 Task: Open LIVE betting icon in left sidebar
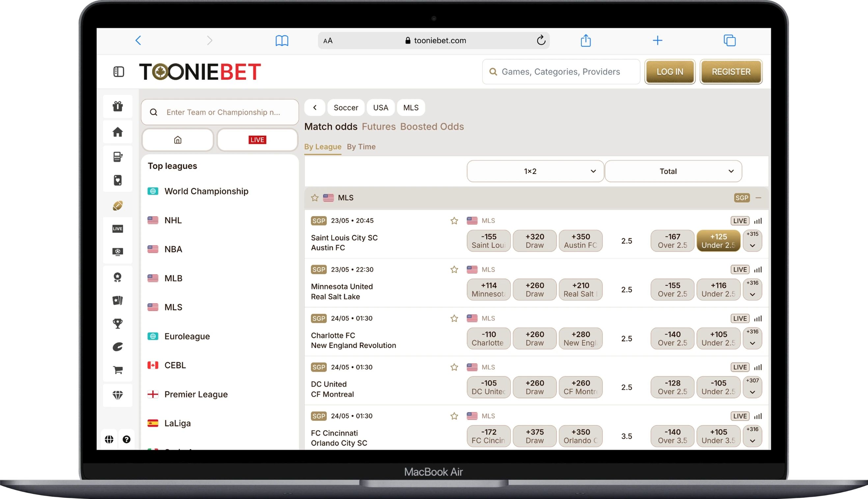coord(118,229)
